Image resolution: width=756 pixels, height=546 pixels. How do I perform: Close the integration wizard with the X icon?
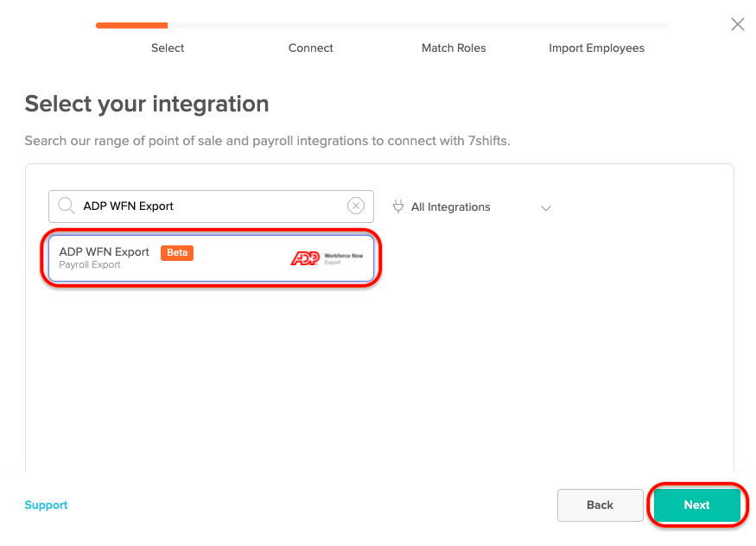[737, 24]
